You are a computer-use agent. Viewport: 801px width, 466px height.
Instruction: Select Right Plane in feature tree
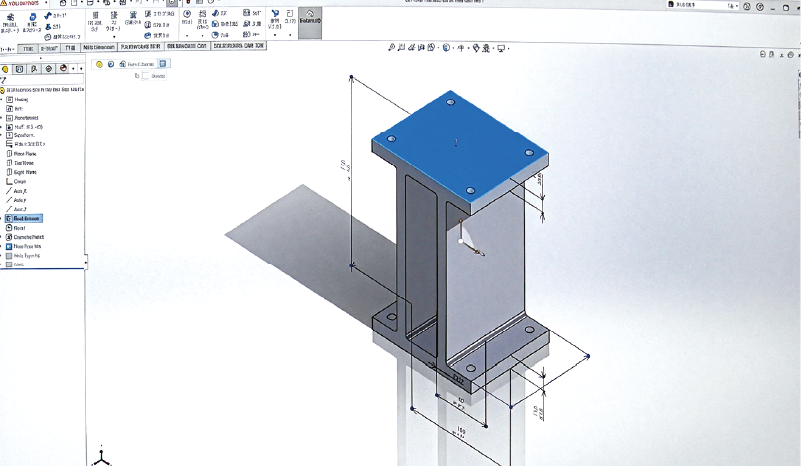[x=21, y=172]
